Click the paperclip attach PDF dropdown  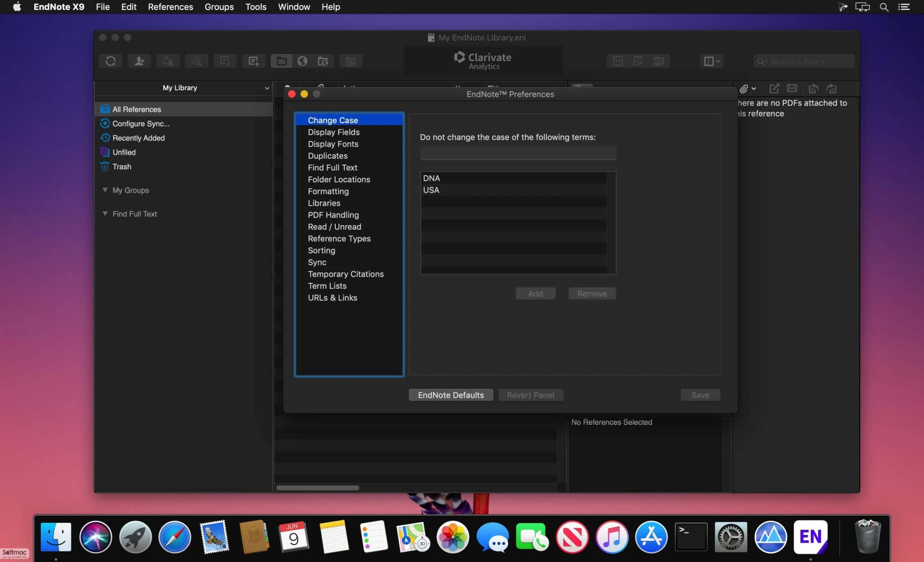point(747,88)
